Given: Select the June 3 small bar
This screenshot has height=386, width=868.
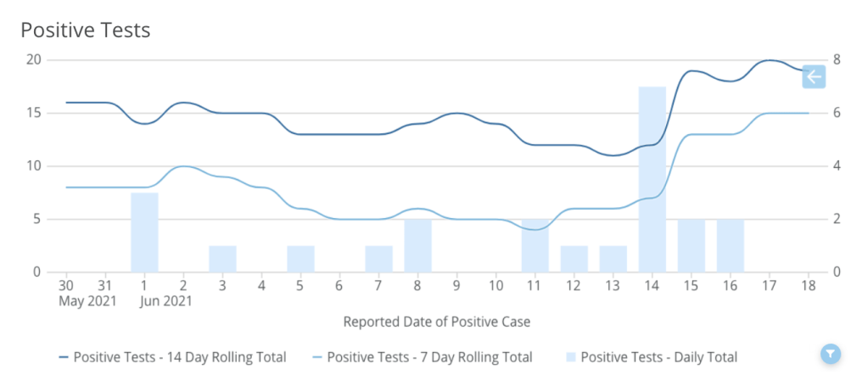Looking at the screenshot, I should pos(222,259).
